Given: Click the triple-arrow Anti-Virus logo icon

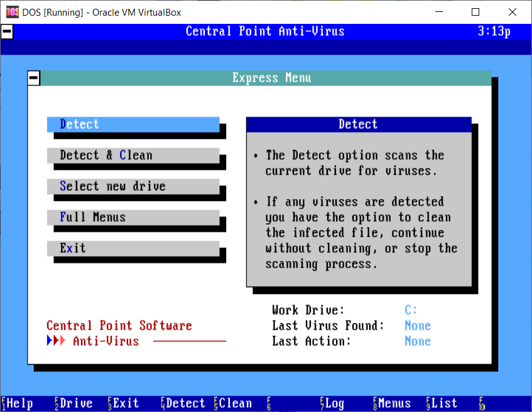Looking at the screenshot, I should point(56,341).
